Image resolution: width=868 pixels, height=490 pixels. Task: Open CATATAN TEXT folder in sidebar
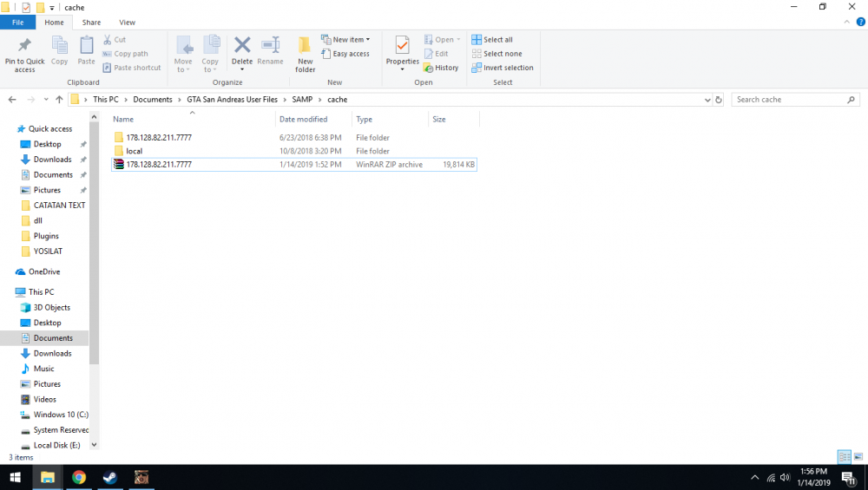53,206
